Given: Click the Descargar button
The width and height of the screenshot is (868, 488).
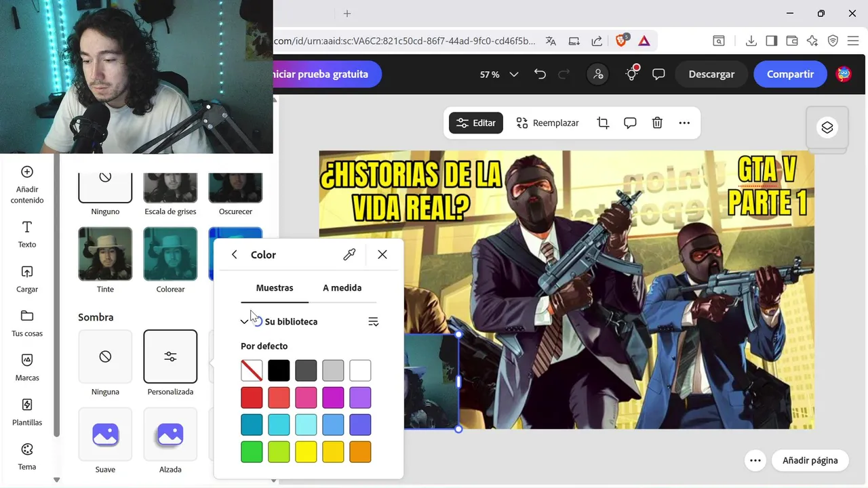Looking at the screenshot, I should (711, 75).
